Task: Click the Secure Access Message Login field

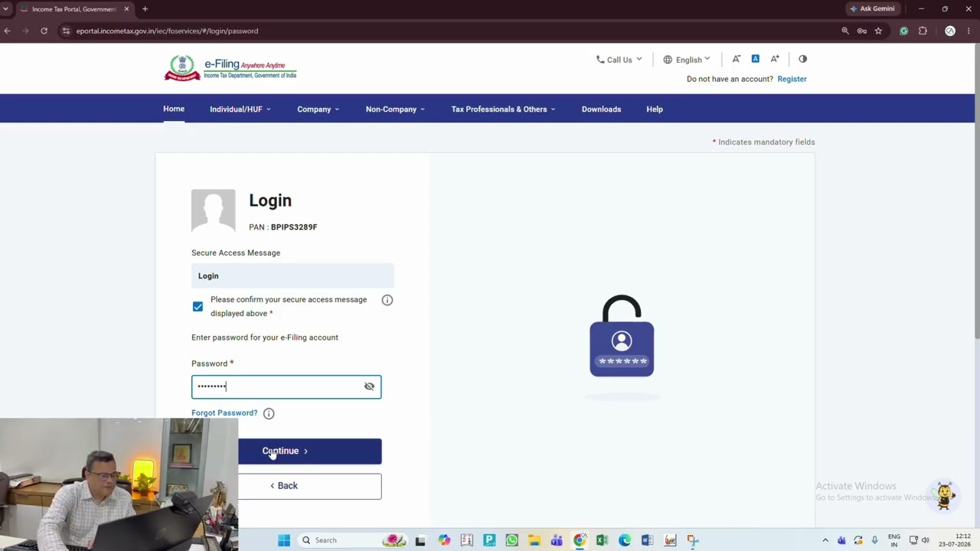Action: coord(292,275)
